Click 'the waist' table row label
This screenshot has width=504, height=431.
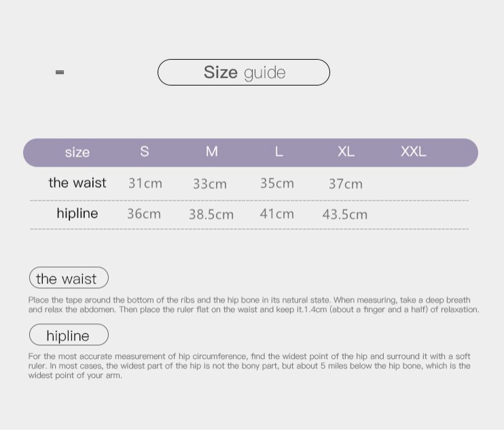coord(77,183)
